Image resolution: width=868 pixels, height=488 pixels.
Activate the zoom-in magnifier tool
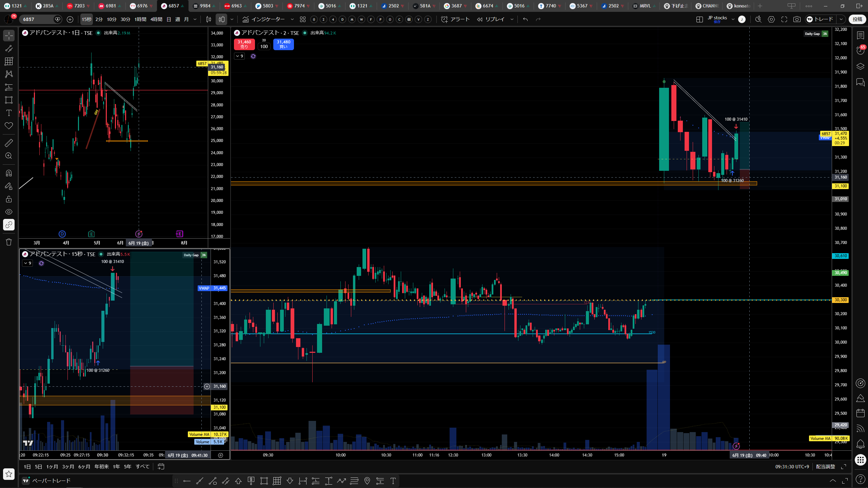coord(9,156)
